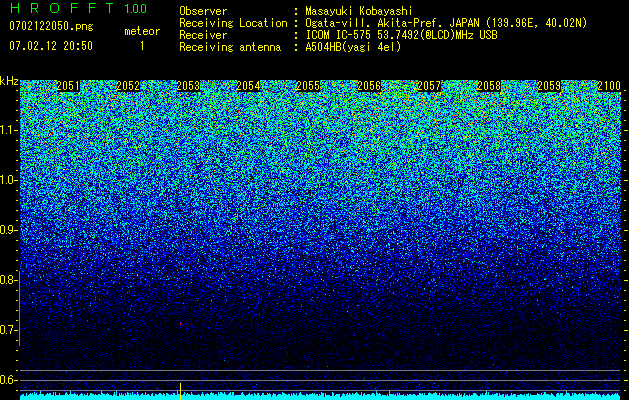629x400 pixels.
Task: Click the 2056 time label
Action: coord(369,86)
